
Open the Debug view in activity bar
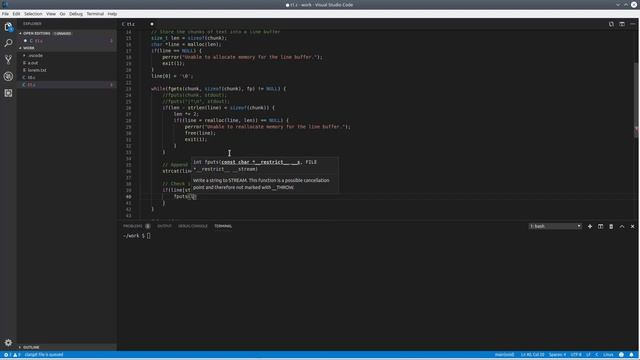tap(8, 76)
